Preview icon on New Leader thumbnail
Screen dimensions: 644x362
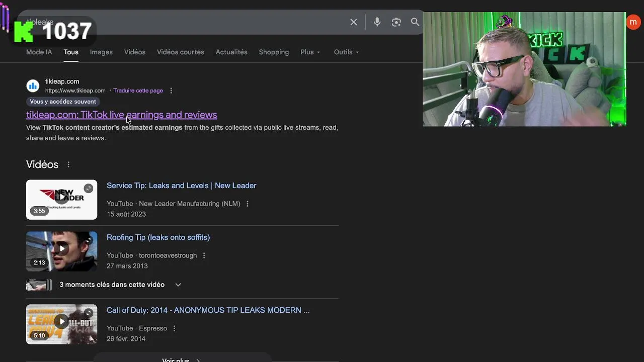coord(88,189)
